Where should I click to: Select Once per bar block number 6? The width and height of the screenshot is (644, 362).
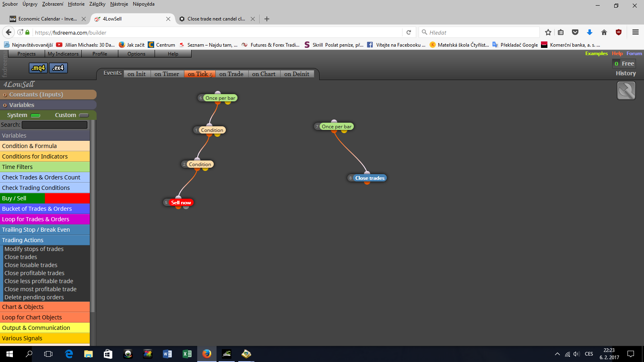click(x=220, y=98)
